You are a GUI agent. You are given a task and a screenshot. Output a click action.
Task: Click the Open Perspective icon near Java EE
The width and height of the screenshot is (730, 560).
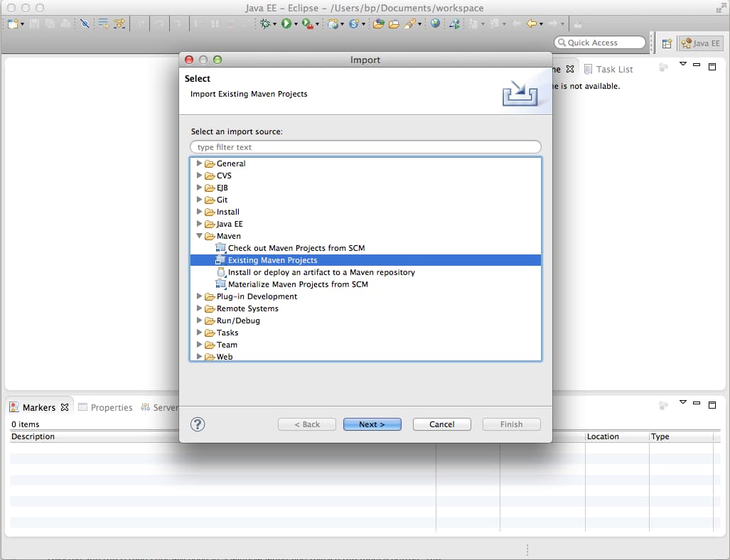click(665, 43)
